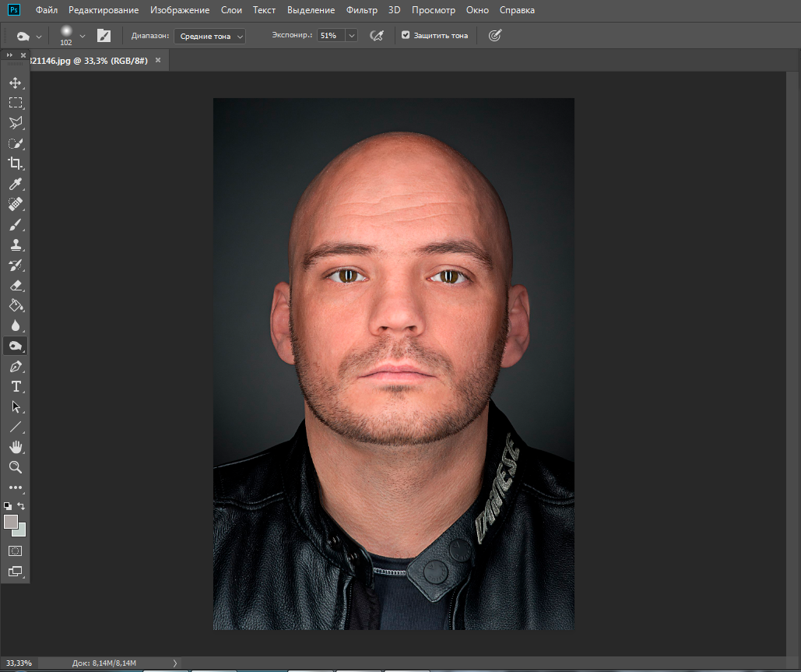The image size is (801, 672).
Task: Open the Диапазон dropdown Средние тона
Action: tap(209, 36)
